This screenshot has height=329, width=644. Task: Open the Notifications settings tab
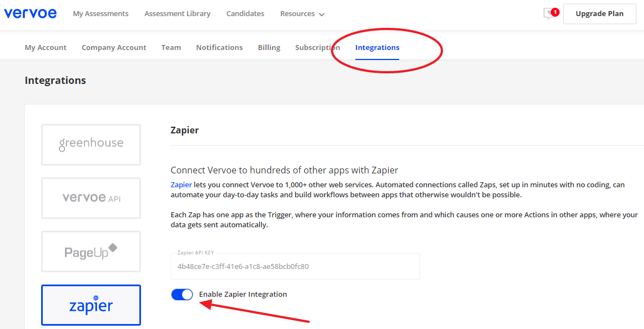click(219, 48)
